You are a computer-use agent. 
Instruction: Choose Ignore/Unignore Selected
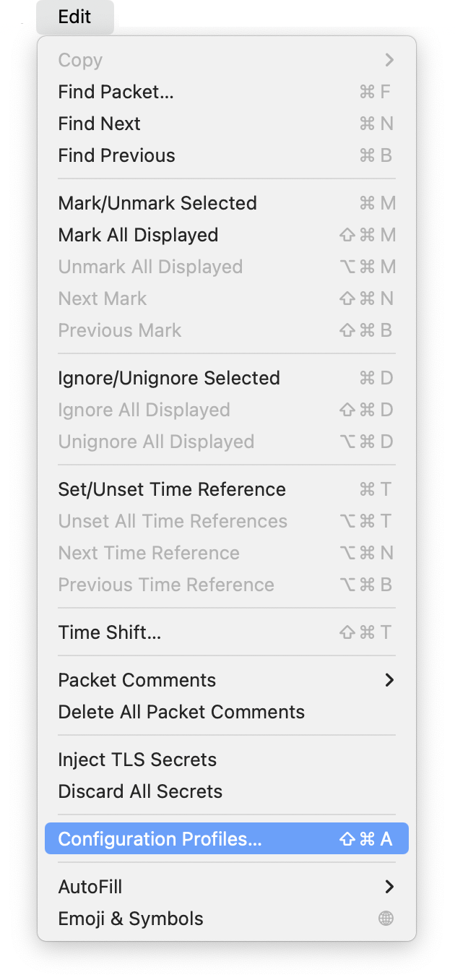168,378
